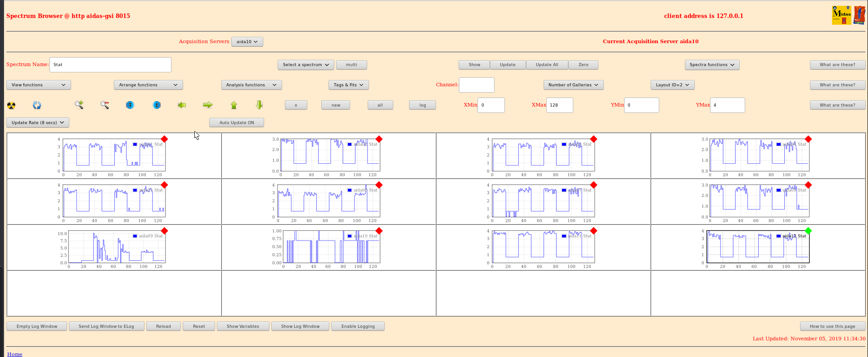Click the yellow radiation symbol icon
This screenshot has width=868, height=357.
[11, 105]
